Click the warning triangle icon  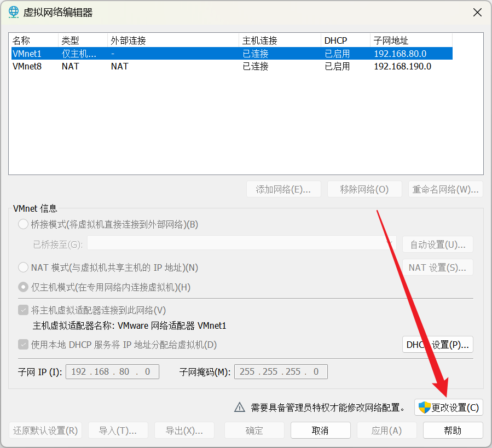(240, 407)
